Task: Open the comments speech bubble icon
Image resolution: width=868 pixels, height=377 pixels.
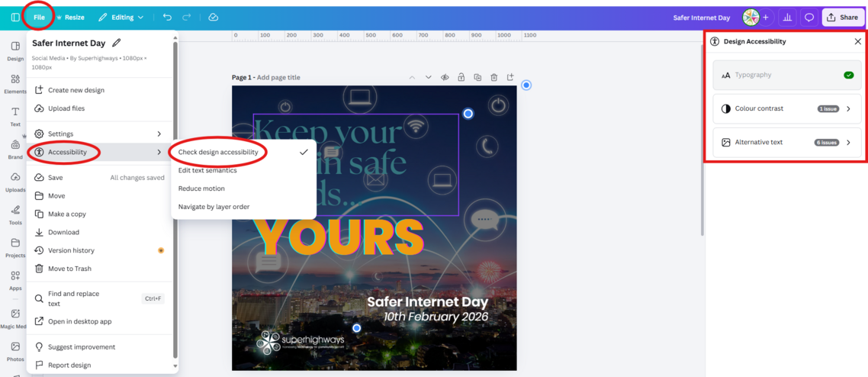Action: tap(809, 18)
